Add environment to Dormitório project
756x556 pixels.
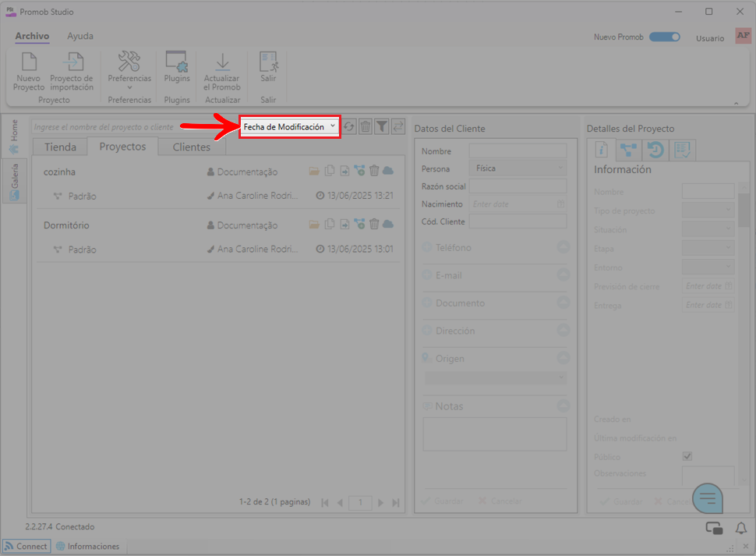359,225
